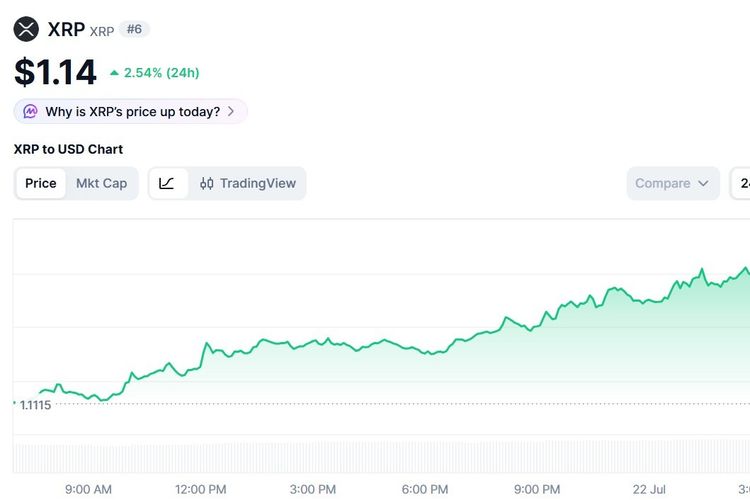The image size is (750, 500).
Task: Switch to TradingView chart mode
Action: (x=248, y=183)
